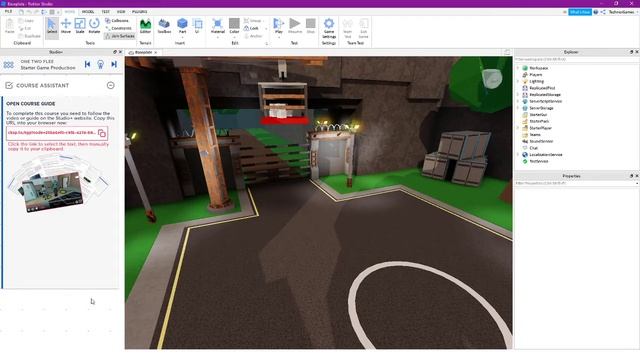Expand the ReplicatedStorage node

coord(518,95)
